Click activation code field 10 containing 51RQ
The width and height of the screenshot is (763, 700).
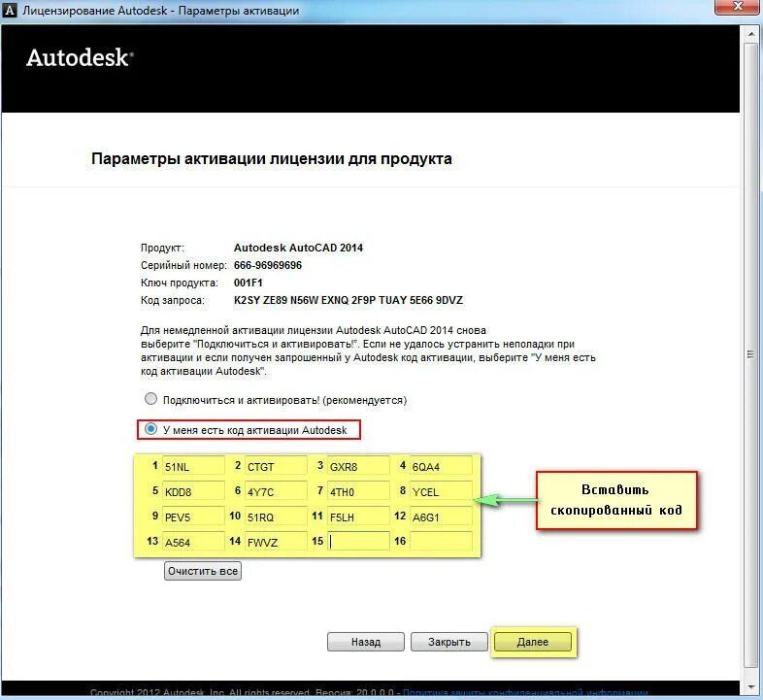click(276, 517)
